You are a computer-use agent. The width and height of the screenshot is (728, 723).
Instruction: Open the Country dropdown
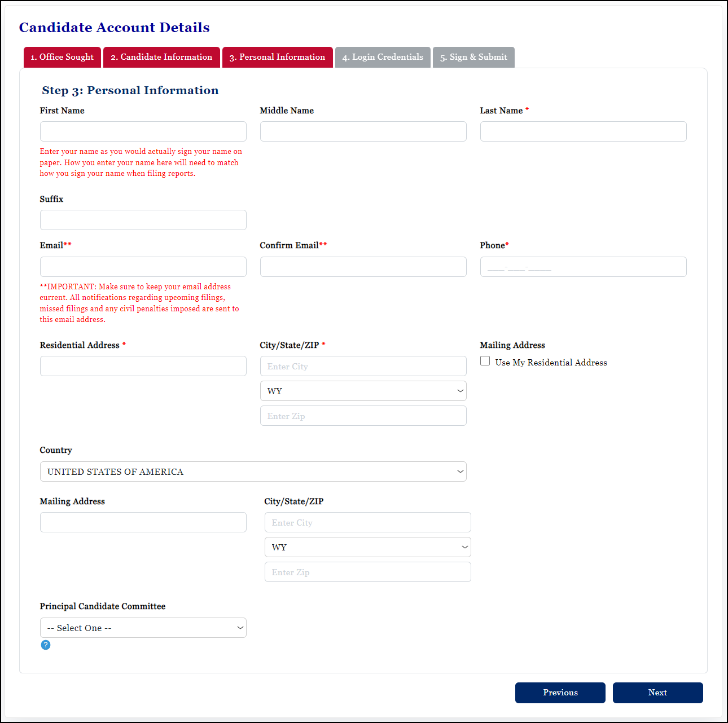point(253,471)
